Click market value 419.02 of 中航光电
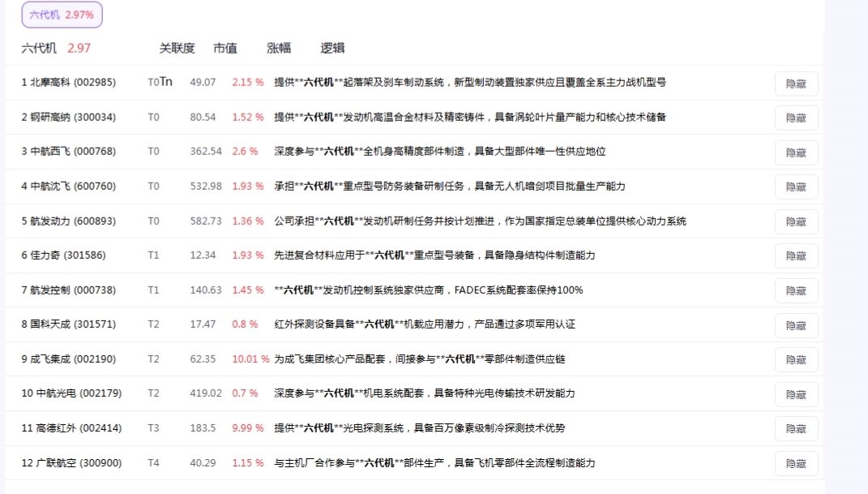Viewport: 868px width, 494px height. (206, 393)
